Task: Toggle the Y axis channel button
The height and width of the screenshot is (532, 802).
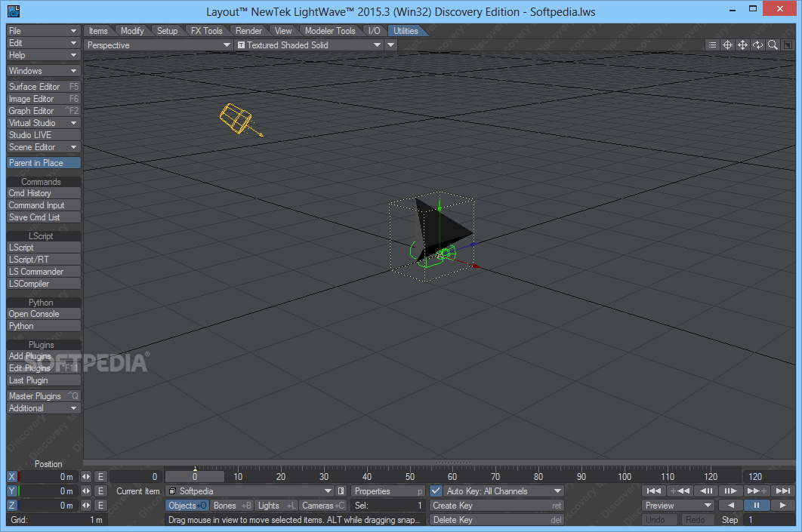Action: [12, 490]
